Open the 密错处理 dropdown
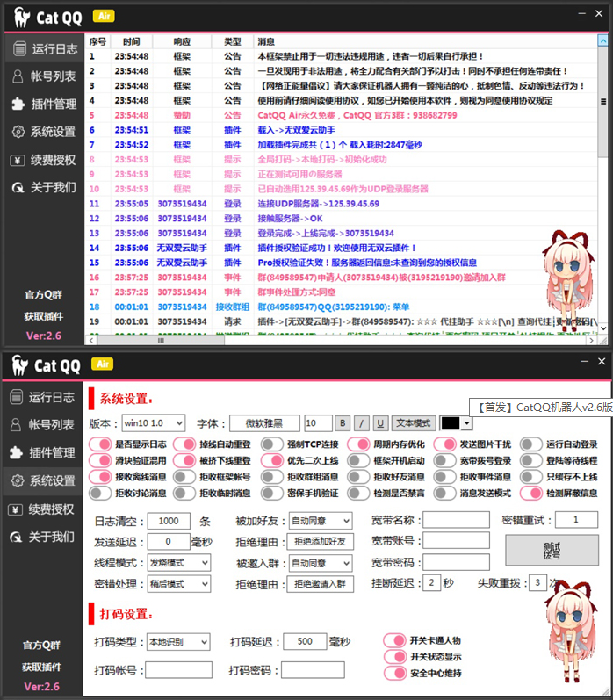This screenshot has width=613, height=700. (179, 584)
